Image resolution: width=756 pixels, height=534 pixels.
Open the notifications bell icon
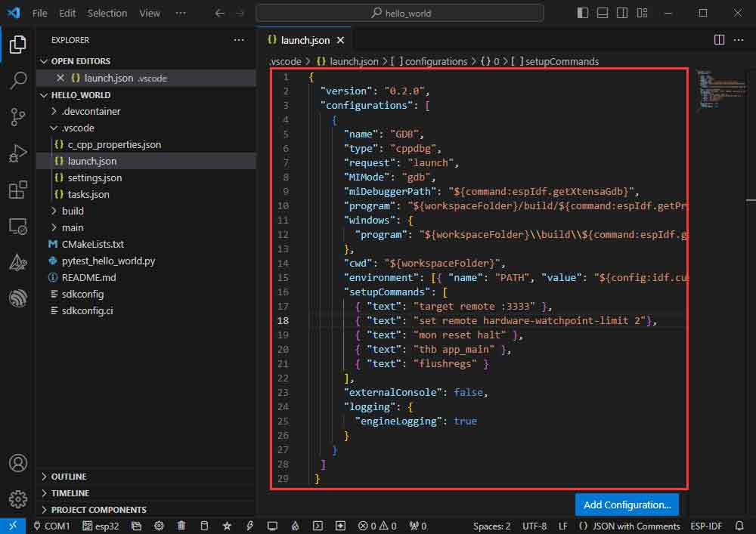coord(739,526)
